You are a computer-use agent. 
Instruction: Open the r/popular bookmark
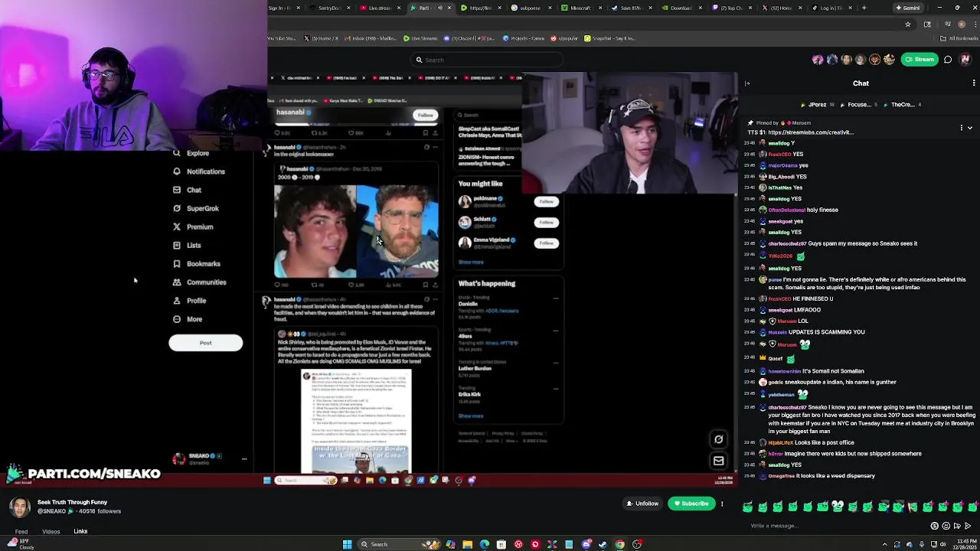(x=565, y=38)
